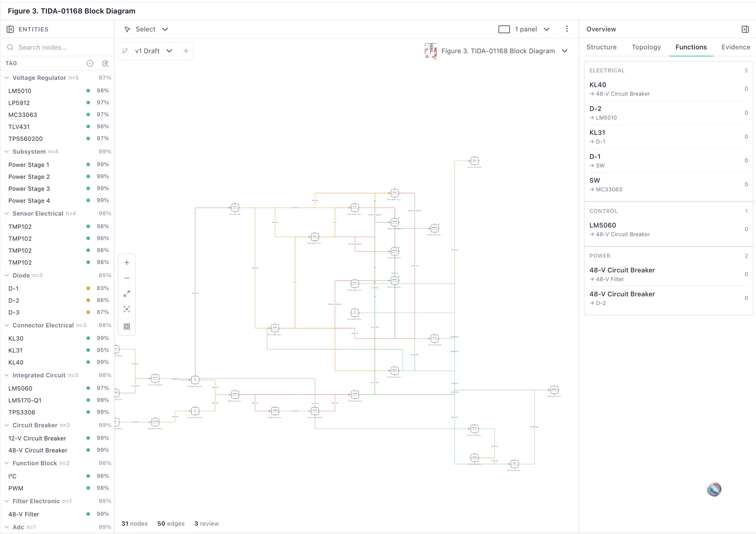Click the Select cursor tool icon

pos(127,29)
